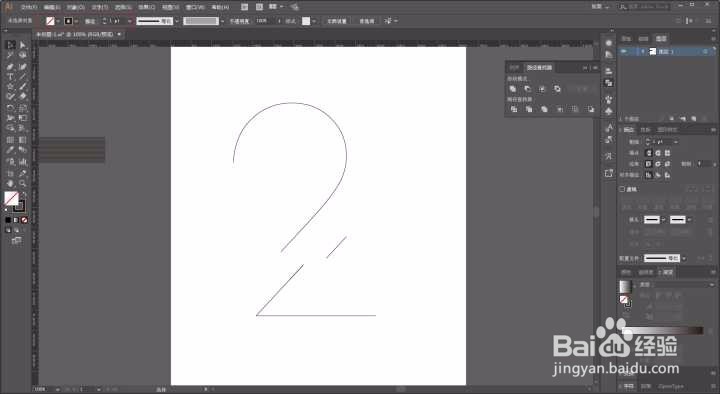Image resolution: width=720 pixels, height=394 pixels.
Task: Select the Type tool
Action: pyautogui.click(x=10, y=77)
